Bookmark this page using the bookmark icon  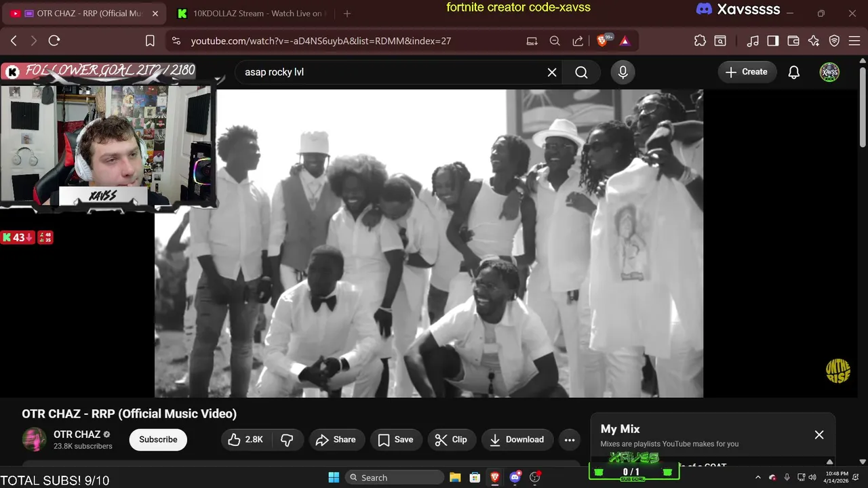pos(150,41)
